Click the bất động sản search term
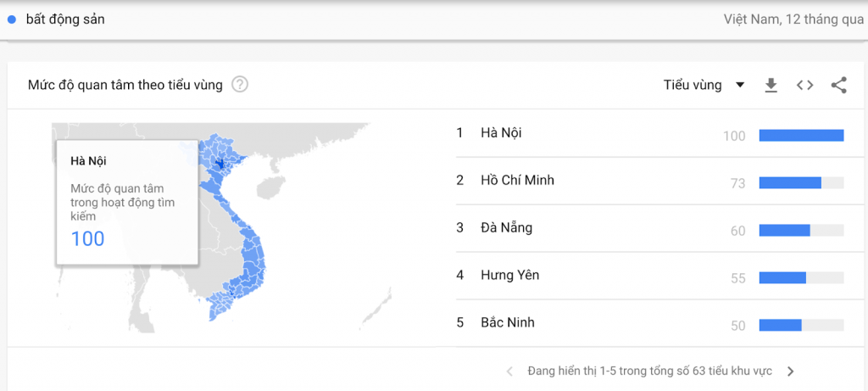 (65, 20)
